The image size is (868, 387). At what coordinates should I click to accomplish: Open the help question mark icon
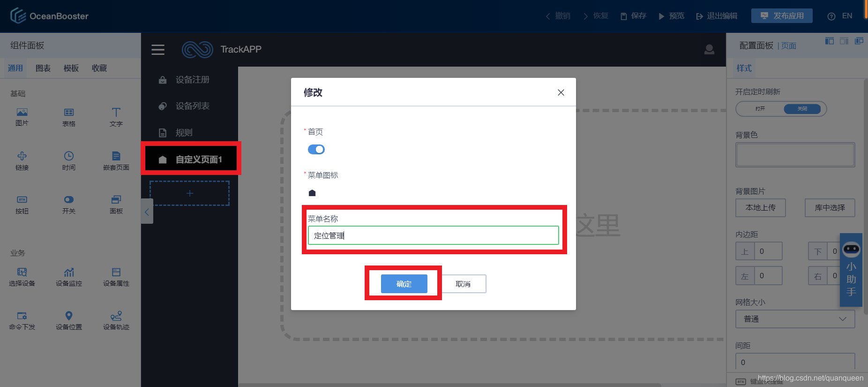click(x=831, y=16)
